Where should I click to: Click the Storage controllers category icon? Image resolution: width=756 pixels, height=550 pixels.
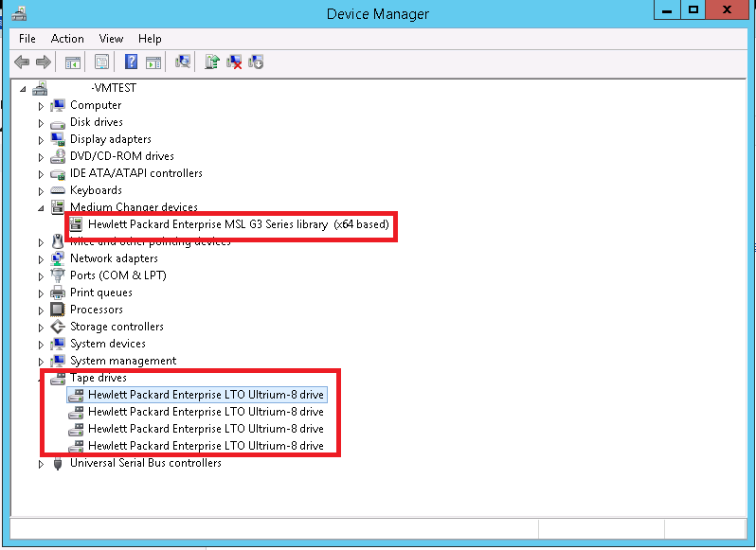58,327
